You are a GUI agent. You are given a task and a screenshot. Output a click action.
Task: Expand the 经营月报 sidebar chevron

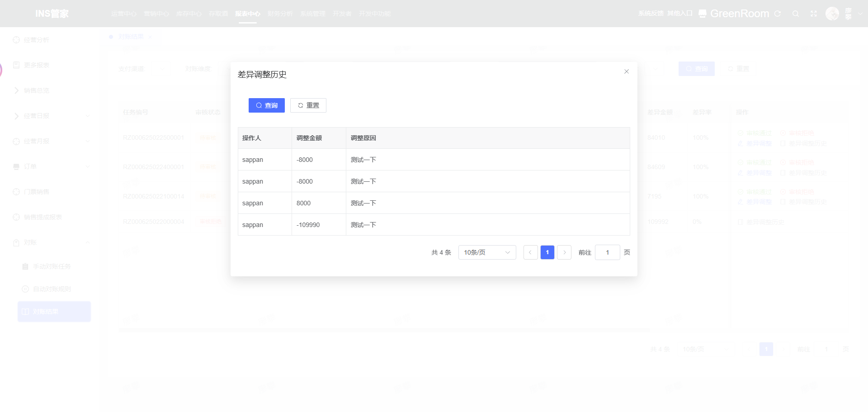tap(88, 141)
